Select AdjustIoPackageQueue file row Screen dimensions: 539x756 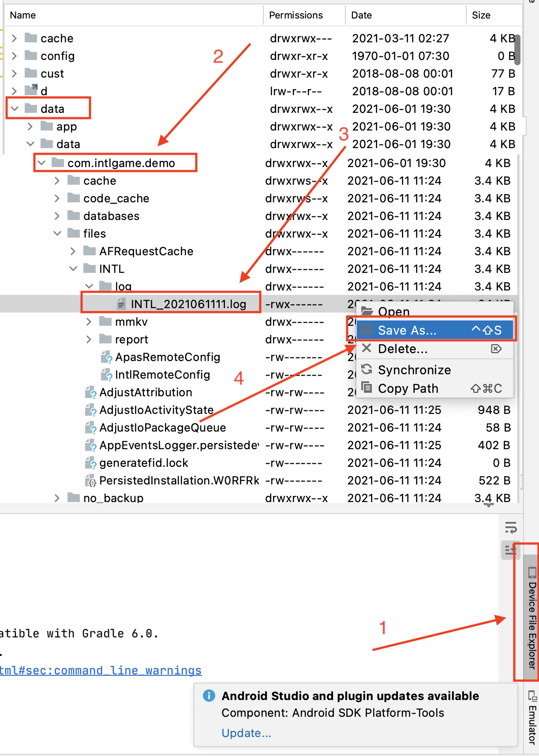(259, 428)
